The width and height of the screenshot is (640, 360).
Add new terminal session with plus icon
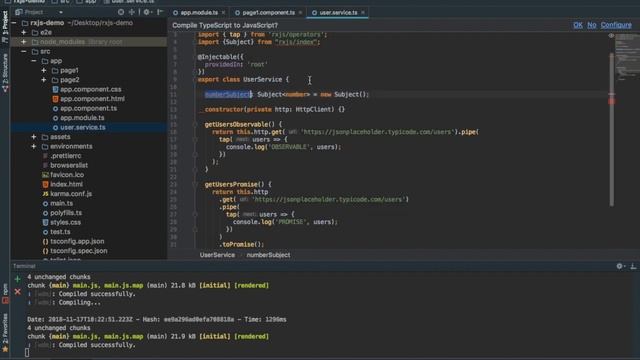tap(17, 279)
